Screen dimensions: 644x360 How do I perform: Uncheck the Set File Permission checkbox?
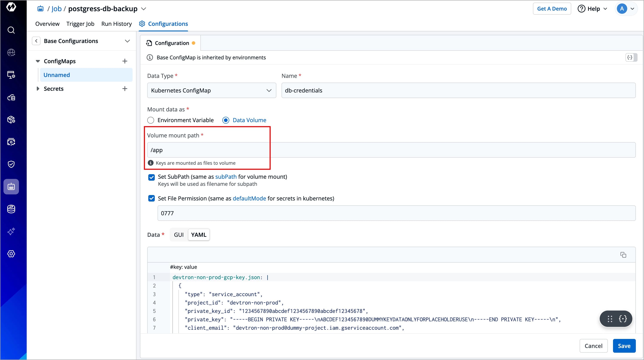click(x=152, y=198)
